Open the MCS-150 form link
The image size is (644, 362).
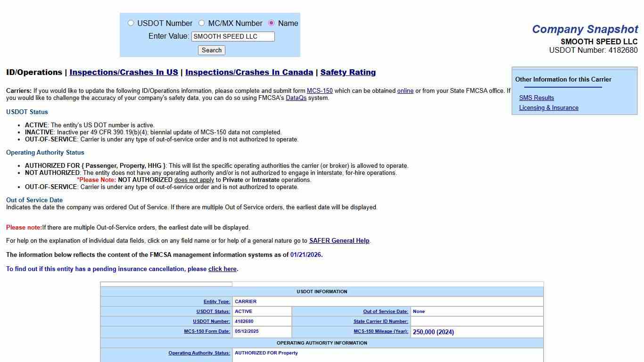(320, 90)
